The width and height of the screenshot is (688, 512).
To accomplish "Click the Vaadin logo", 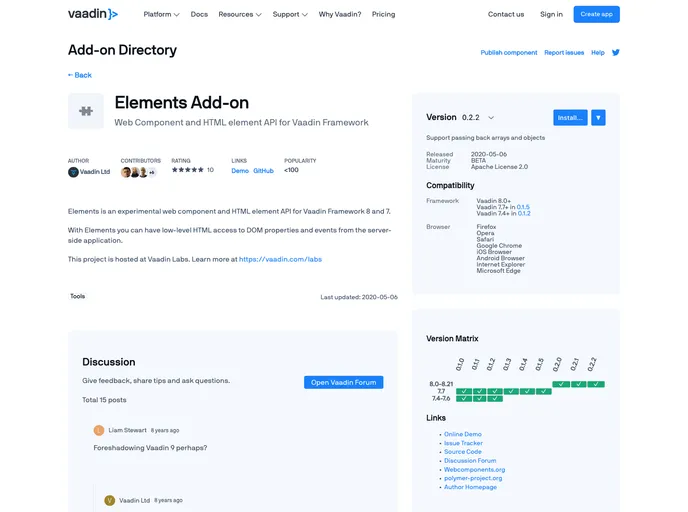I will click(93, 14).
